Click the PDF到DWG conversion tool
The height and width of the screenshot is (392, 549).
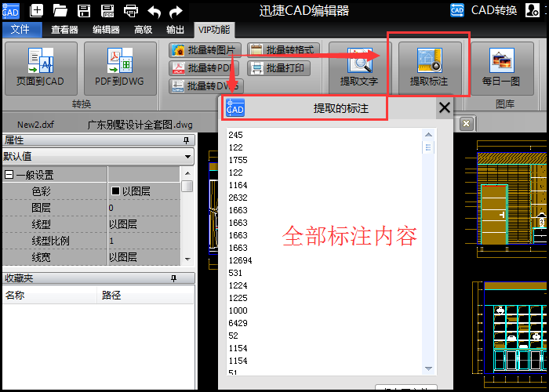(120, 69)
